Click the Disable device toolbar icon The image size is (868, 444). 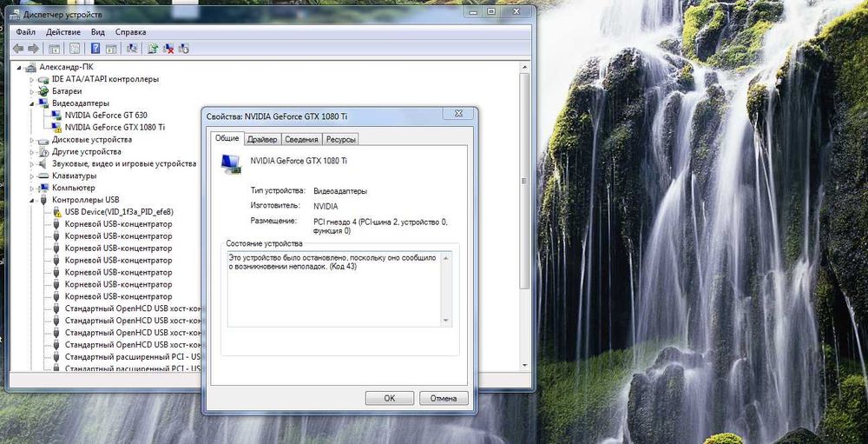tap(184, 49)
